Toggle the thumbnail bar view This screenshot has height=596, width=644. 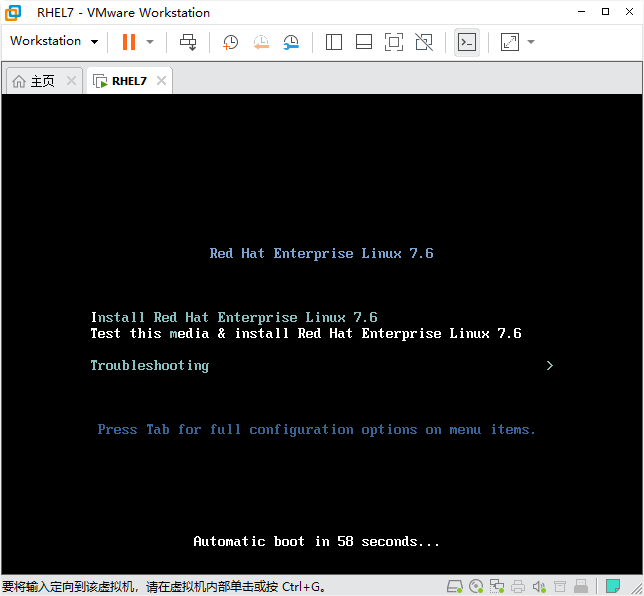(x=364, y=42)
